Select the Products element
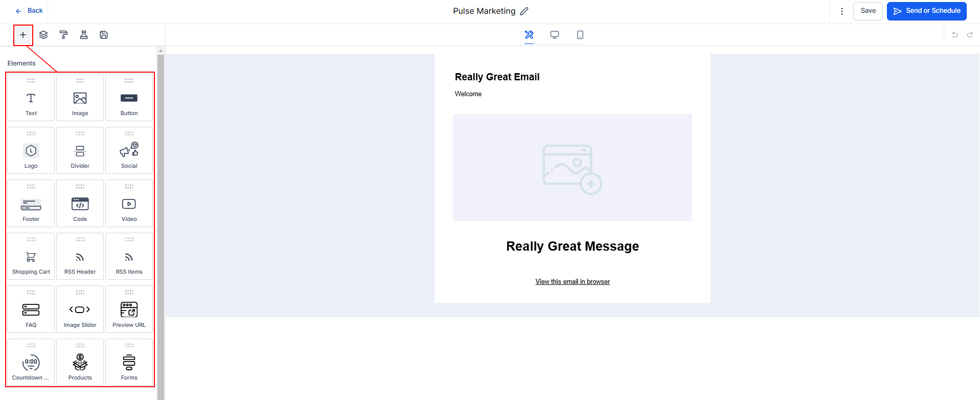 [x=80, y=362]
